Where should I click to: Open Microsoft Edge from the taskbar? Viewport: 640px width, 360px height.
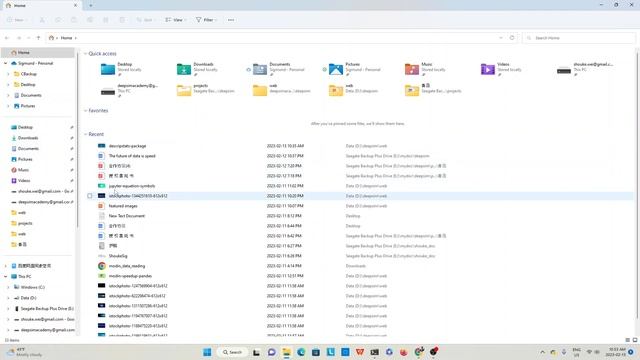coord(301,352)
